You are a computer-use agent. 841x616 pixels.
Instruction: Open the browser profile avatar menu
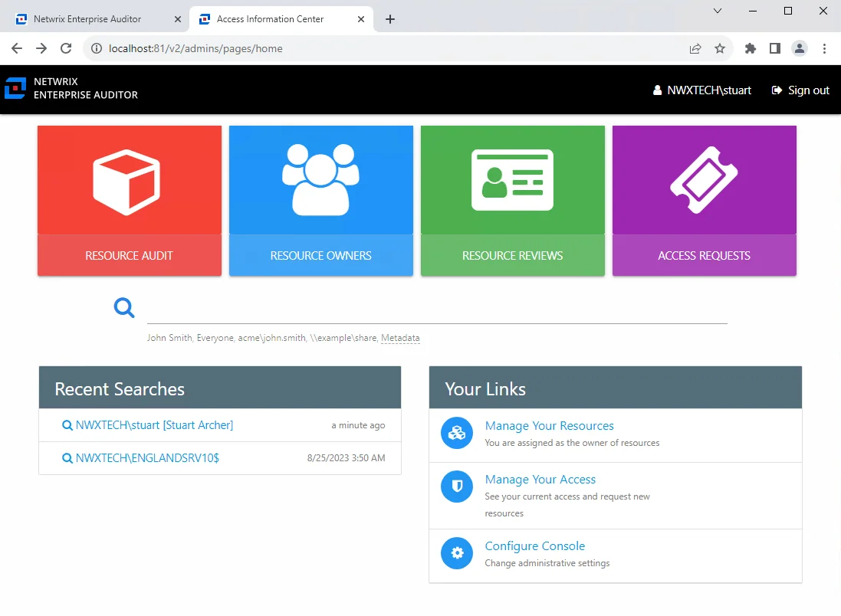tap(800, 48)
